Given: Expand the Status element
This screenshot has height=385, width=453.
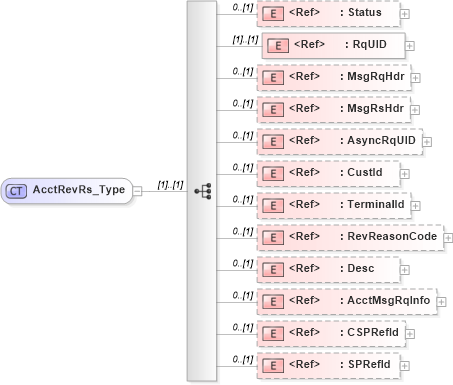Looking at the screenshot, I should tap(405, 14).
